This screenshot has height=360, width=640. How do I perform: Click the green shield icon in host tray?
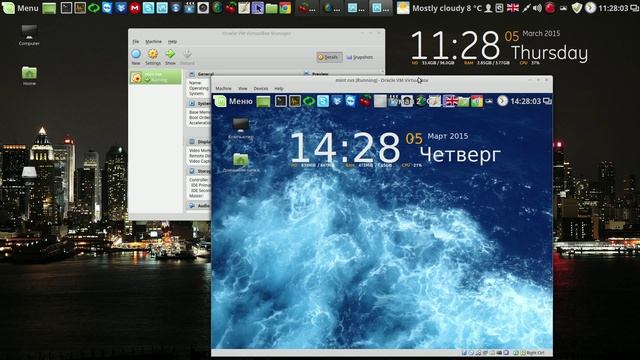[x=576, y=8]
